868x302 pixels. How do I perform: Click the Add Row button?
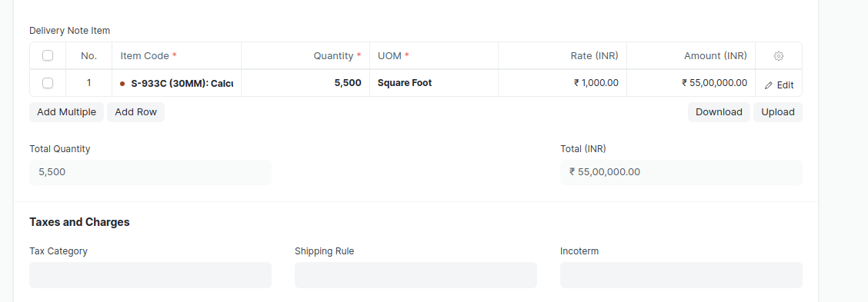pyautogui.click(x=135, y=111)
